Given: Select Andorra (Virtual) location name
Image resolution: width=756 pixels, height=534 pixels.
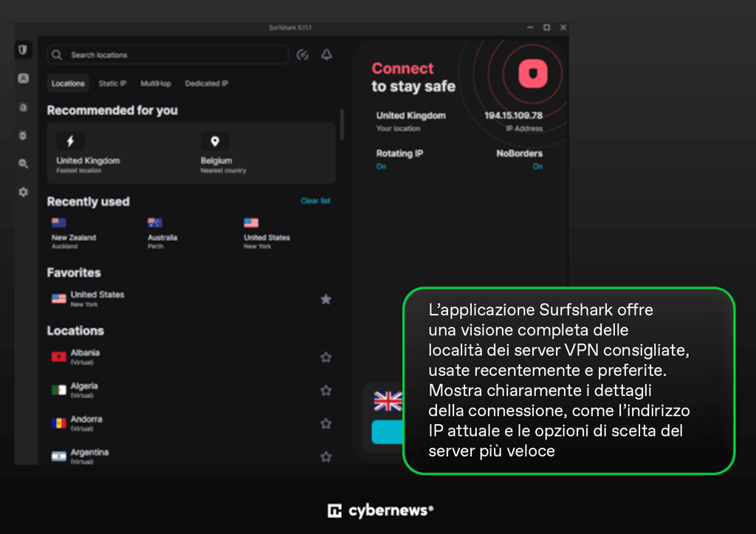Looking at the screenshot, I should coord(86,423).
